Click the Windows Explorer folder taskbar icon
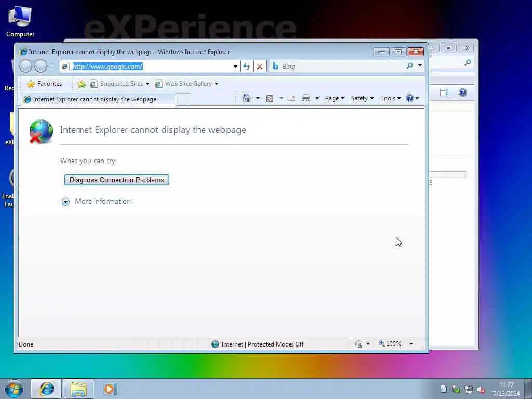This screenshot has width=532, height=399. [x=78, y=389]
